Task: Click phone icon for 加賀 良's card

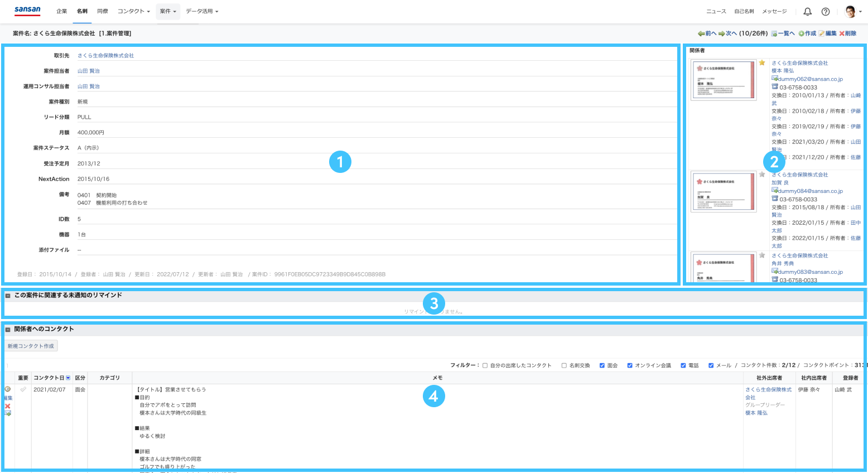Action: click(775, 199)
